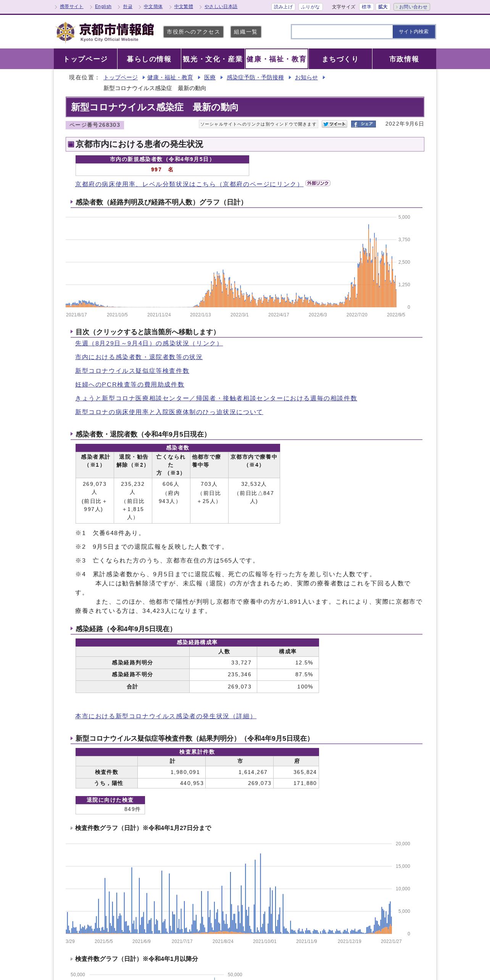Jump to 妊婦へのPCR検査等の費用助成件数 section
This screenshot has width=490, height=980.
[x=130, y=384]
